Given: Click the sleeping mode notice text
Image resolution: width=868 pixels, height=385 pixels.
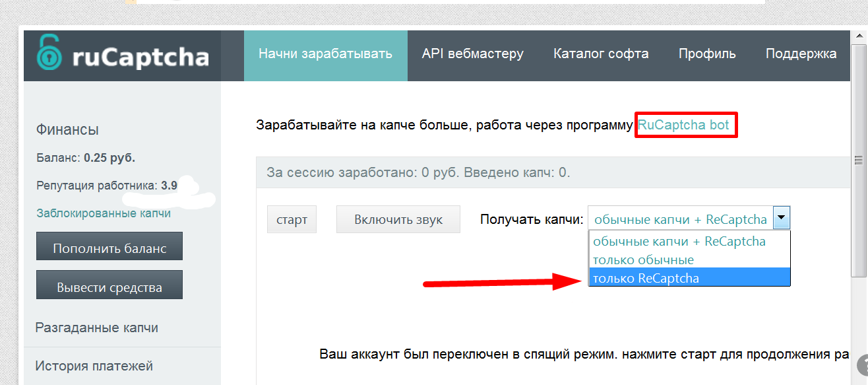Looking at the screenshot, I should tap(583, 354).
